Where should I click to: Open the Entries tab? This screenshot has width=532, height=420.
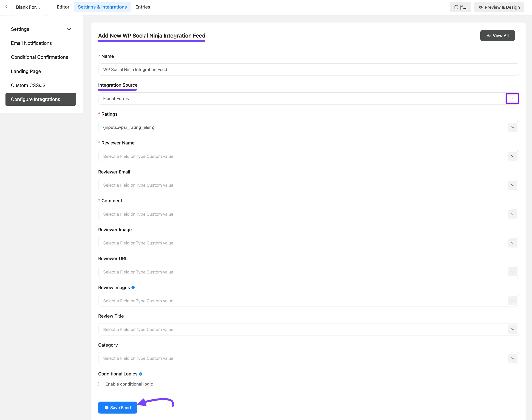143,7
